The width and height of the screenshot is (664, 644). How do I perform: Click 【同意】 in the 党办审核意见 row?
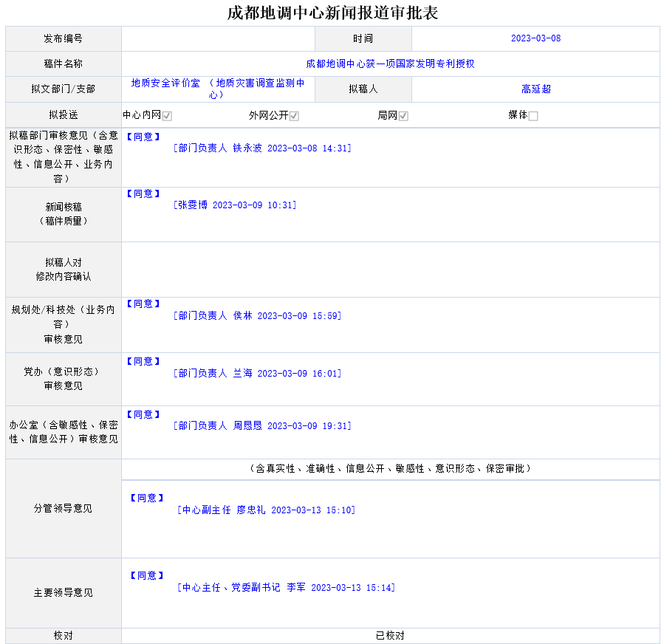[143, 361]
